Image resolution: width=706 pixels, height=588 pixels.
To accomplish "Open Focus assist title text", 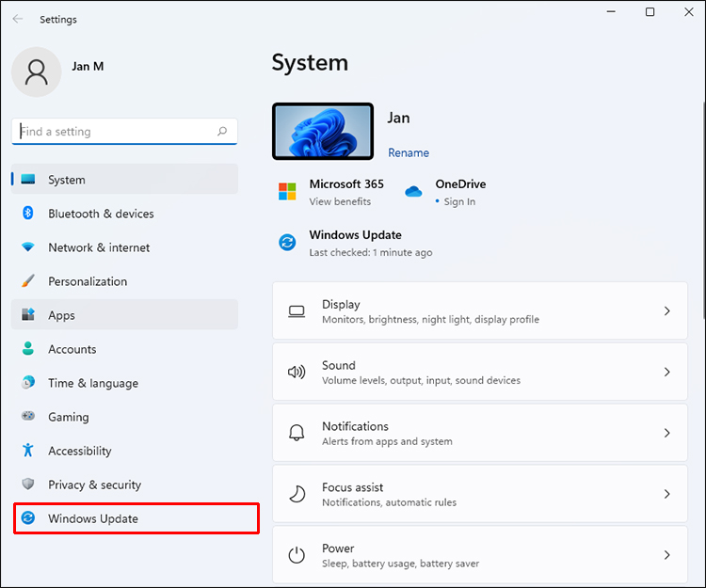I will [x=353, y=487].
